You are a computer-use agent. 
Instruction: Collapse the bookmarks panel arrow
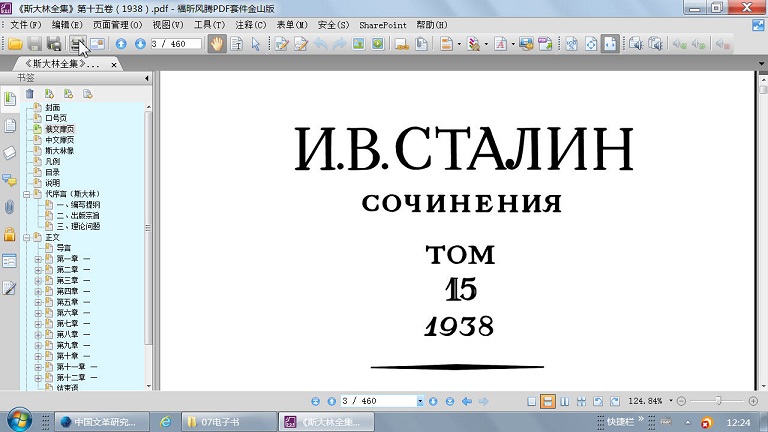tap(148, 76)
